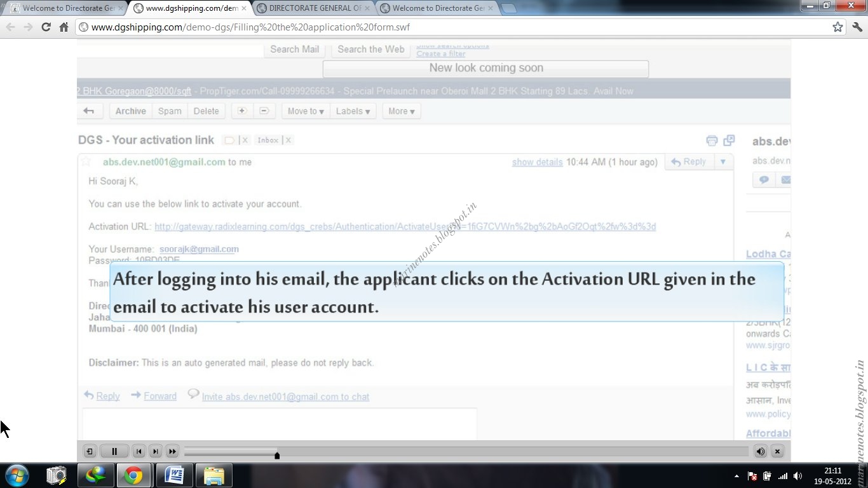The image size is (868, 488).
Task: Open Chrome wrench settings menu
Action: click(858, 27)
